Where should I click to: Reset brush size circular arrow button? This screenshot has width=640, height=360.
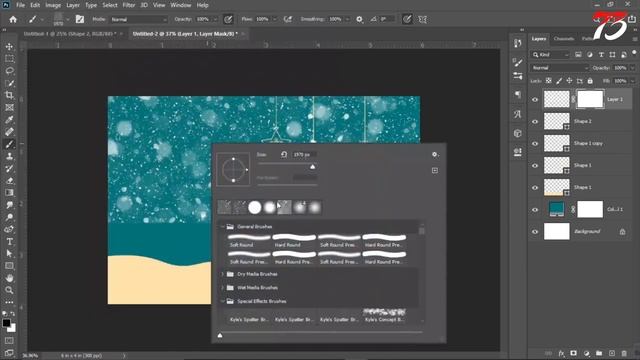click(284, 154)
